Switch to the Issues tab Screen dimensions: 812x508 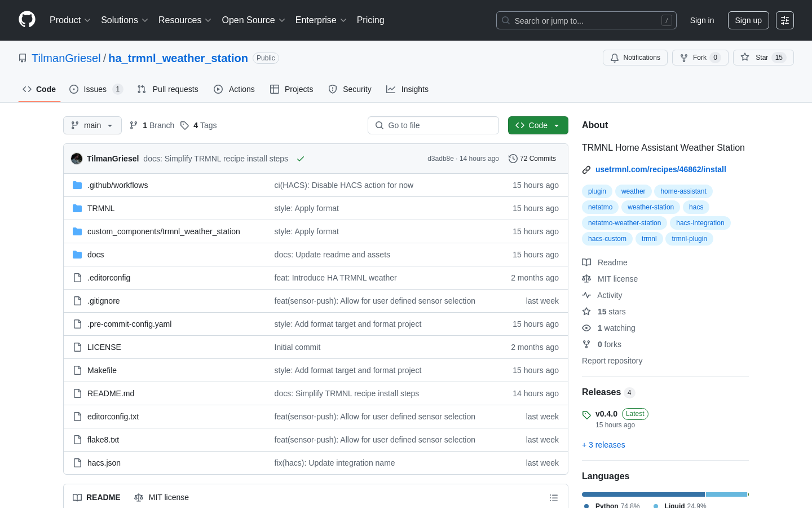coord(96,89)
